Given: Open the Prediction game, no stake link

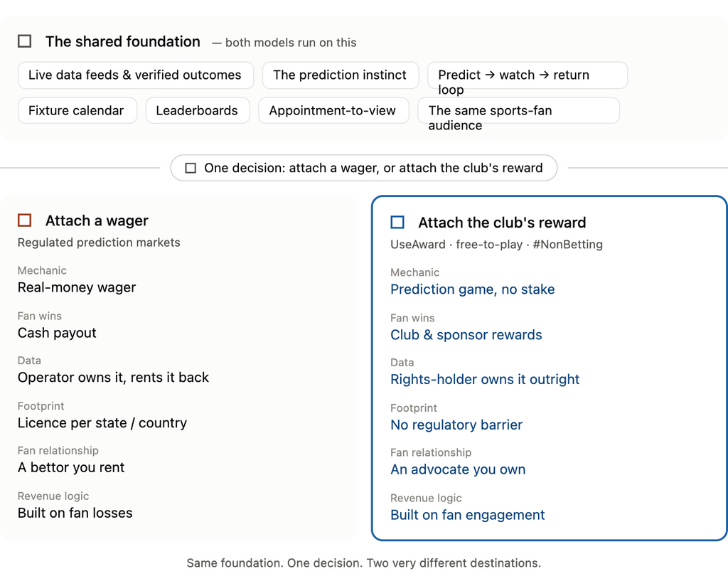Looking at the screenshot, I should point(472,289).
